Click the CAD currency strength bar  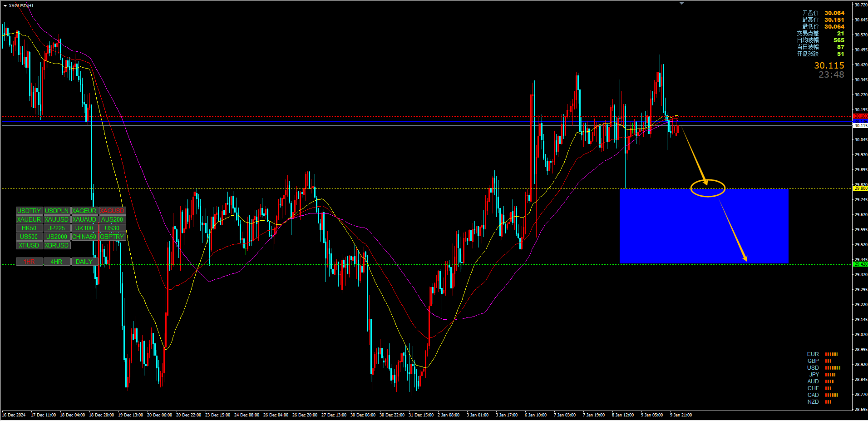point(832,395)
